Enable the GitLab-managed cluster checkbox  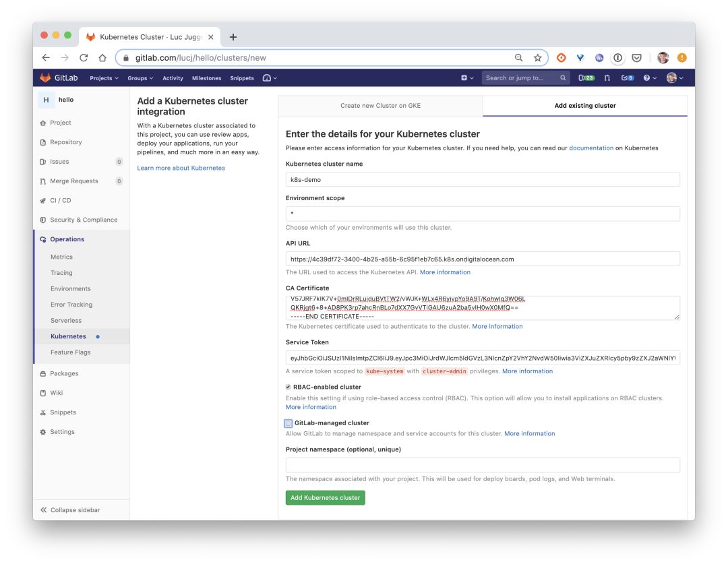289,423
